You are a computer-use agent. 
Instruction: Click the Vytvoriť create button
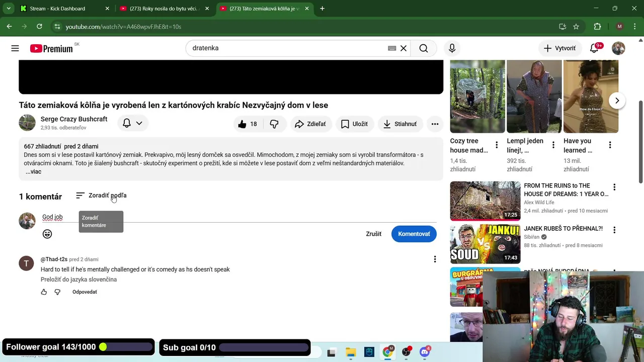(x=559, y=48)
